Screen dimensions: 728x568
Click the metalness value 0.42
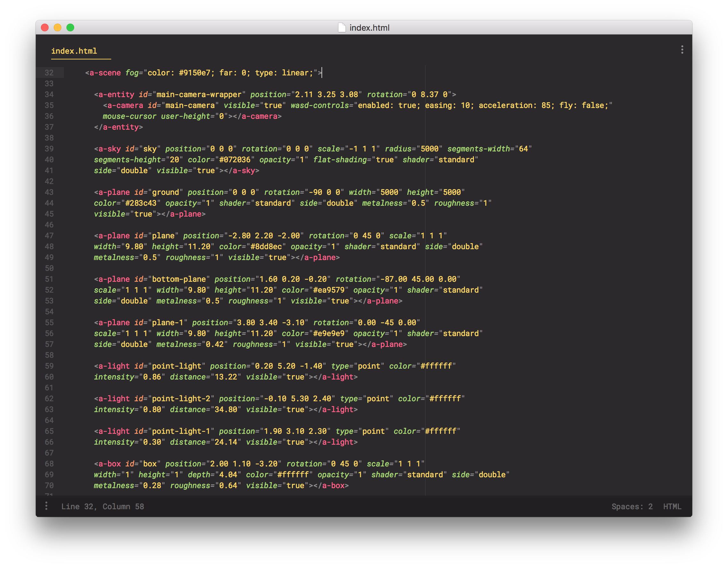215,344
